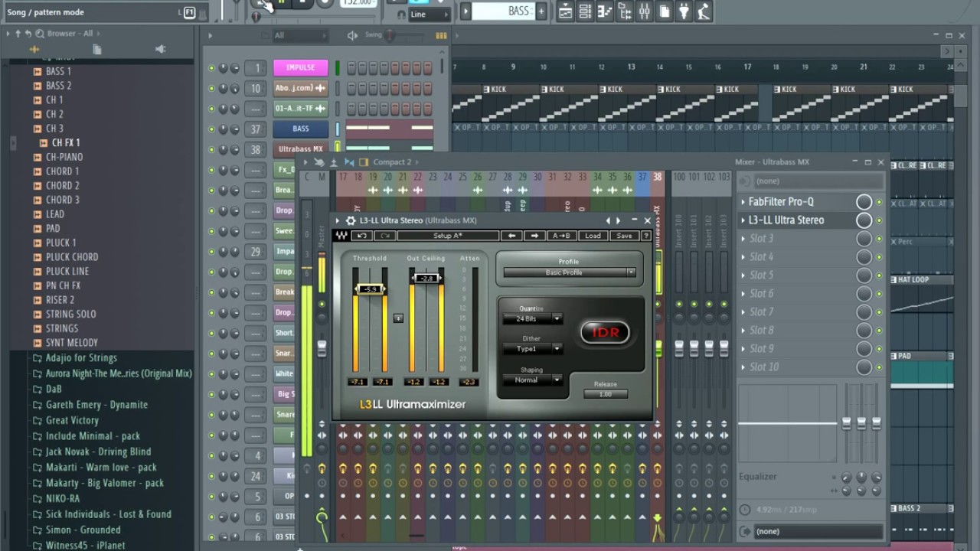
Task: Mute the Ultrabass MX channel light
Action: click(212, 150)
